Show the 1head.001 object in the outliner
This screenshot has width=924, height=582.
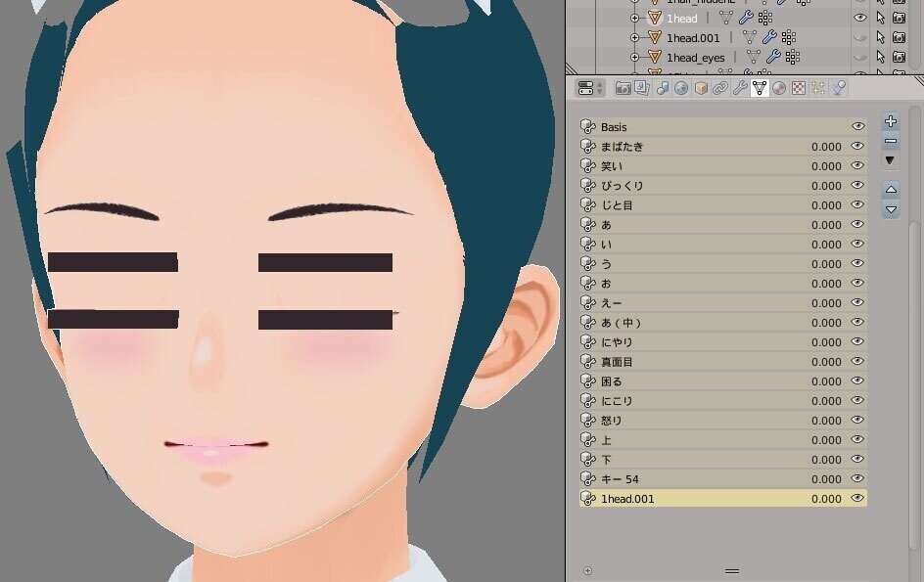point(860,38)
